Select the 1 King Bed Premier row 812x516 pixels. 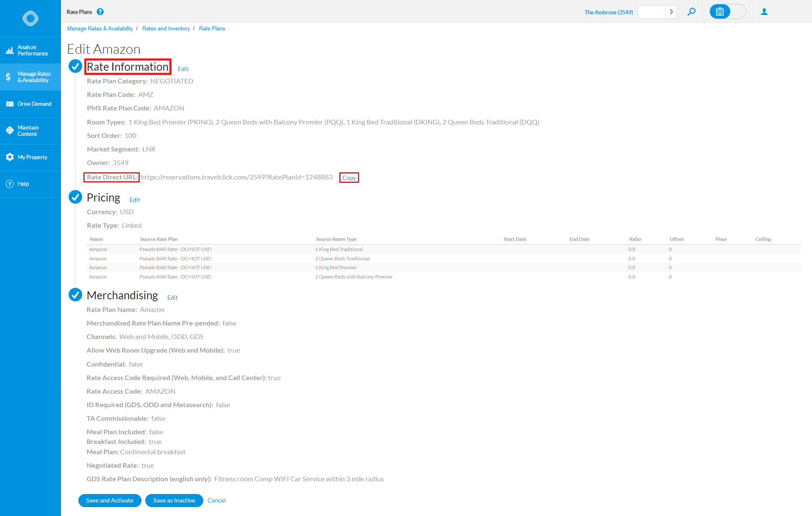click(444, 268)
